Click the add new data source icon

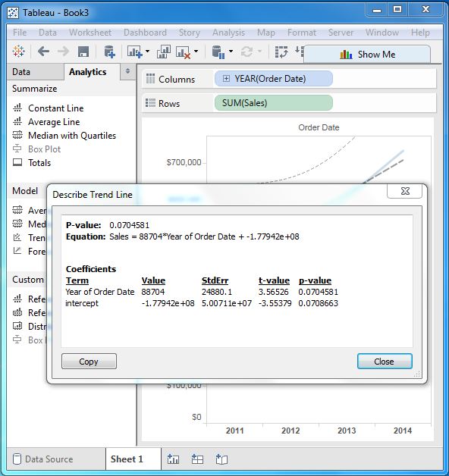click(x=109, y=52)
